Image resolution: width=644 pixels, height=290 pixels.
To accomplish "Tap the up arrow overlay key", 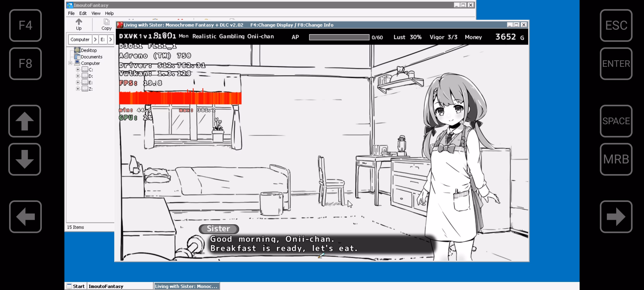I will click(x=25, y=121).
